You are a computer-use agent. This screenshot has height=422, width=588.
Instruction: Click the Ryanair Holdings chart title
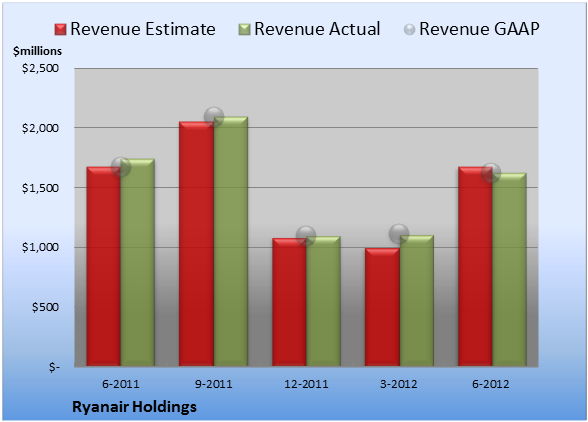tap(134, 407)
